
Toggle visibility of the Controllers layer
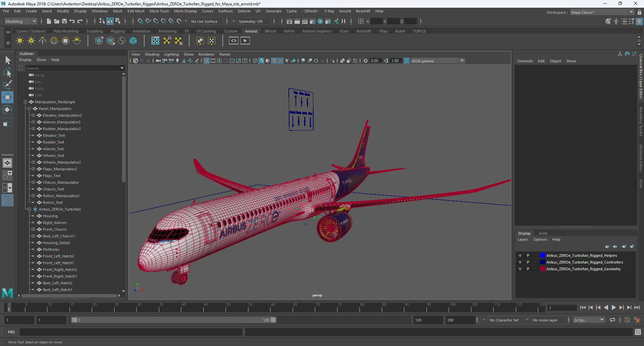pos(520,262)
